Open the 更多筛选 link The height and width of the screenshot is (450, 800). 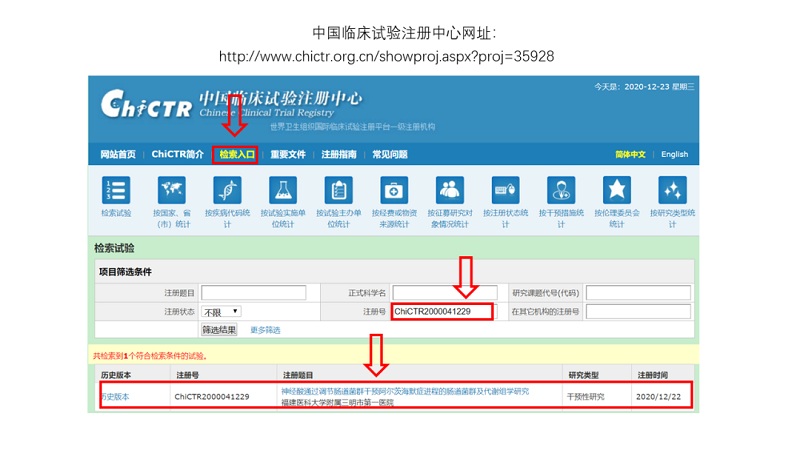[265, 330]
